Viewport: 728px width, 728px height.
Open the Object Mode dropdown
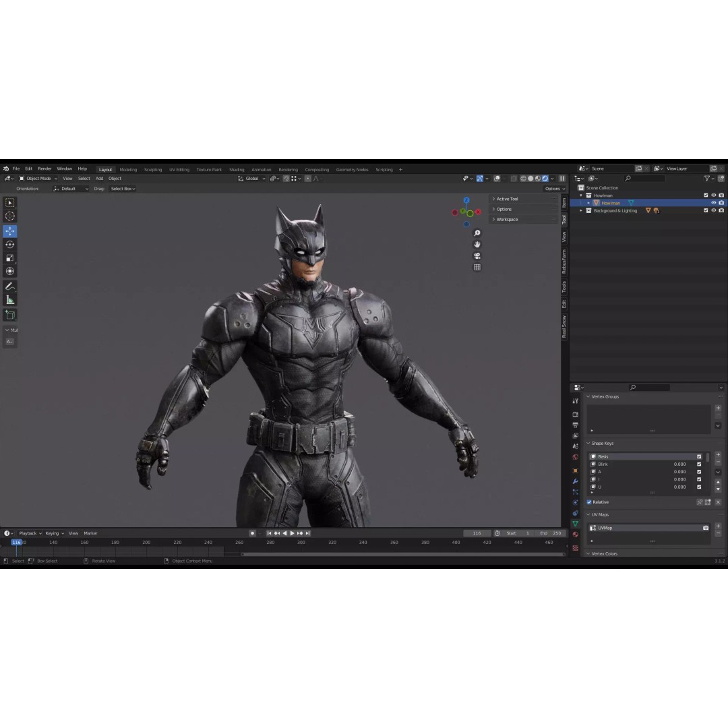[x=38, y=178]
